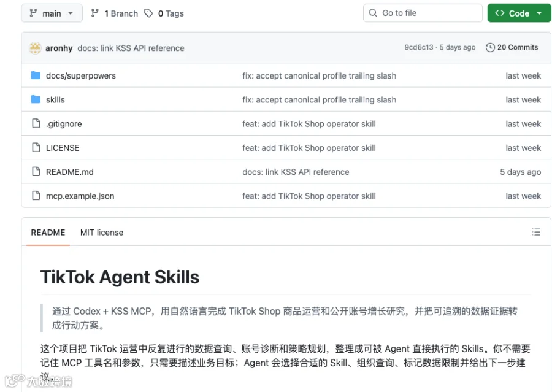
Task: Open the README outline list icon
Action: pos(536,232)
